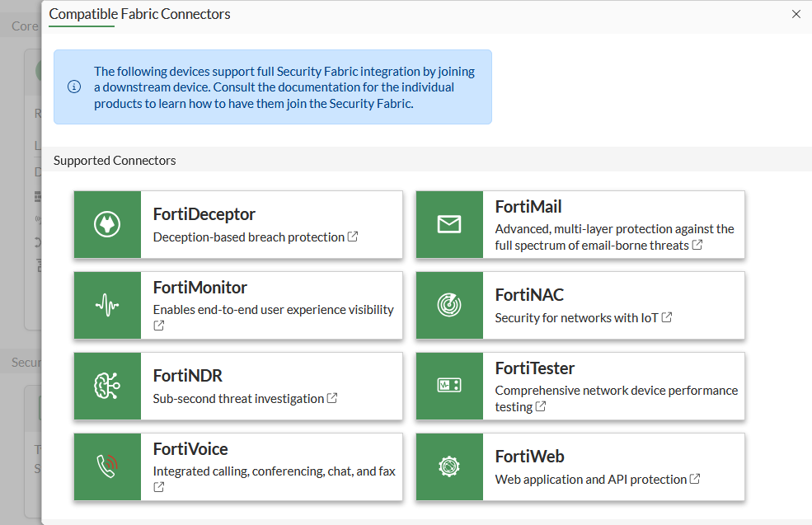Click the FortiDeceptor shield icon
The height and width of the screenshot is (525, 812).
click(x=107, y=224)
